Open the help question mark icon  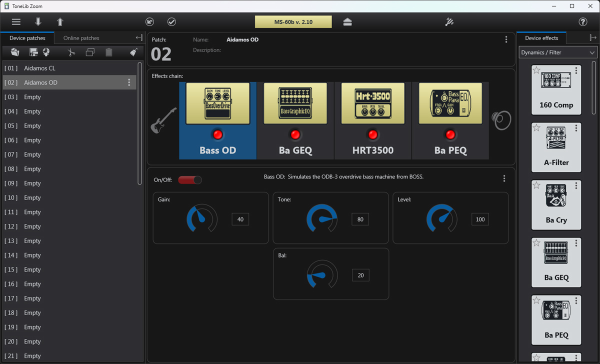tap(582, 21)
